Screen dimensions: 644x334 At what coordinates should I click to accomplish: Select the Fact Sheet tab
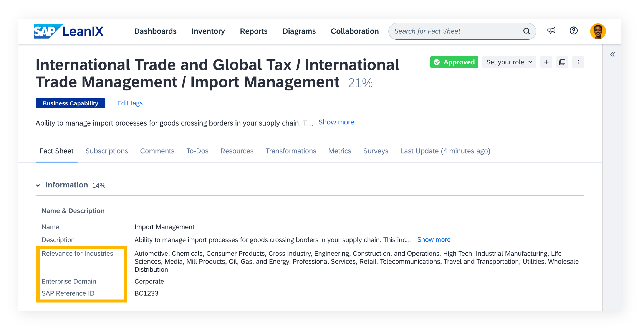[x=56, y=151]
